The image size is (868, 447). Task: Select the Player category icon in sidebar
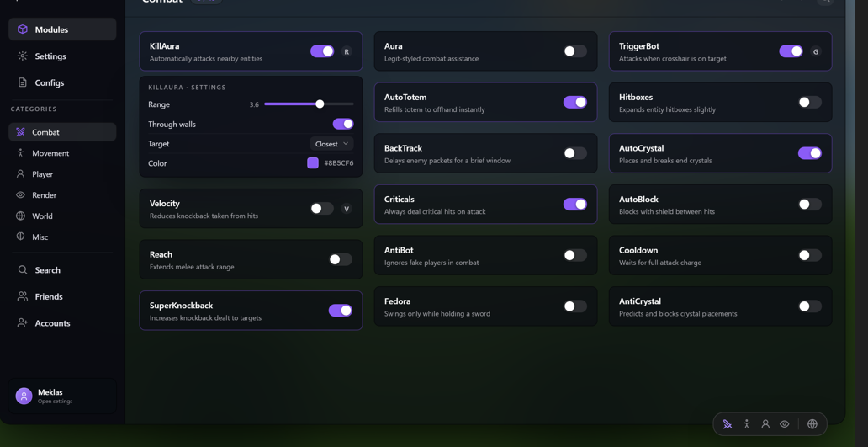coord(20,174)
